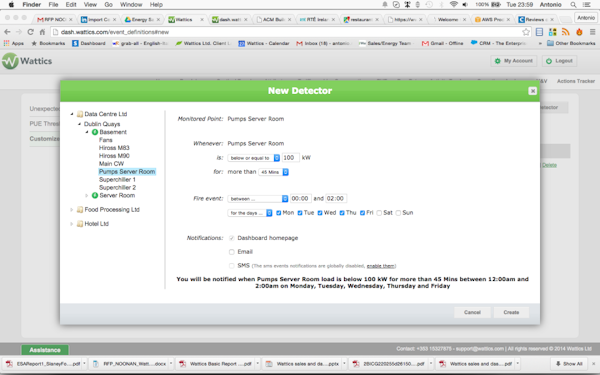Expand the Hotel Ltd tree node
The image size is (600, 375).
[72, 224]
